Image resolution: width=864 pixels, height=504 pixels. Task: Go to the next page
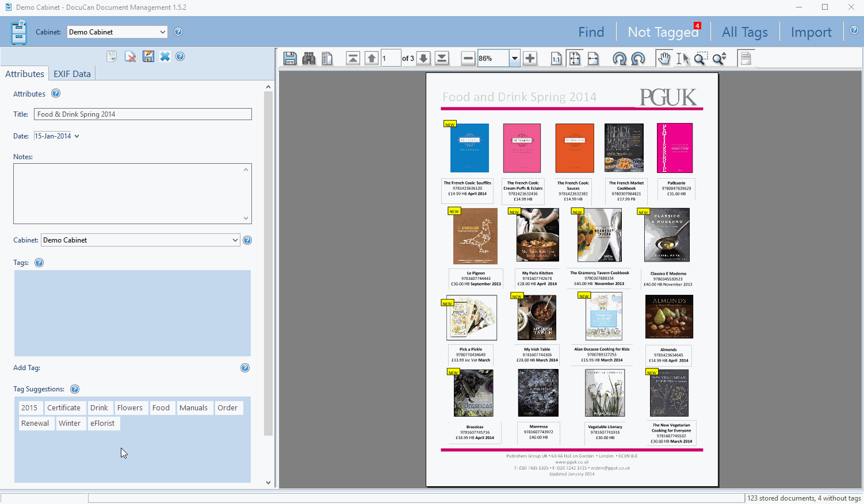pos(423,58)
